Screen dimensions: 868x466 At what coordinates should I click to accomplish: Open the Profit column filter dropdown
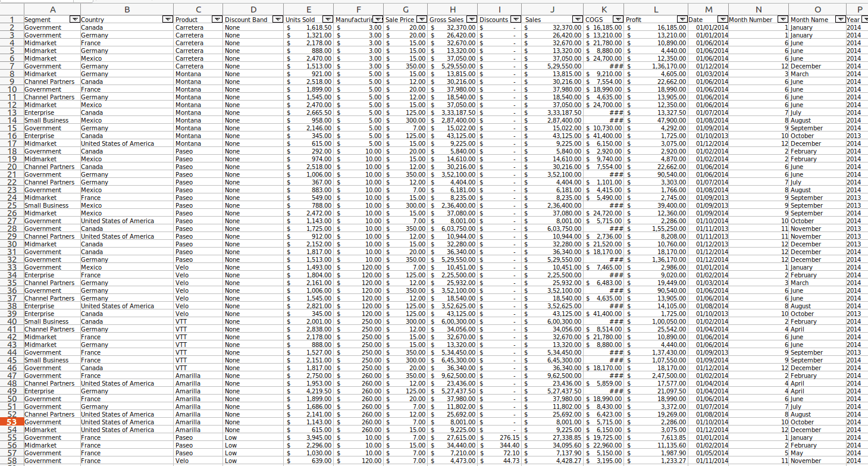click(x=682, y=20)
